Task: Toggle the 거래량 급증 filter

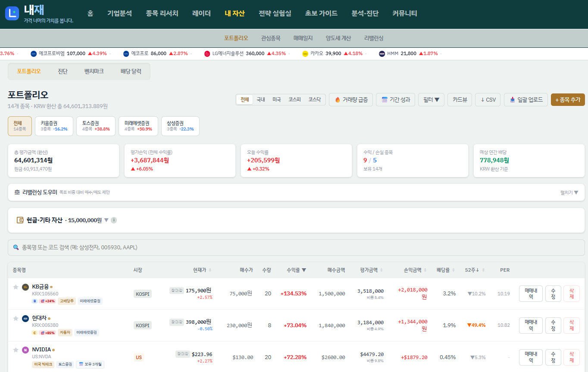Action: click(351, 99)
